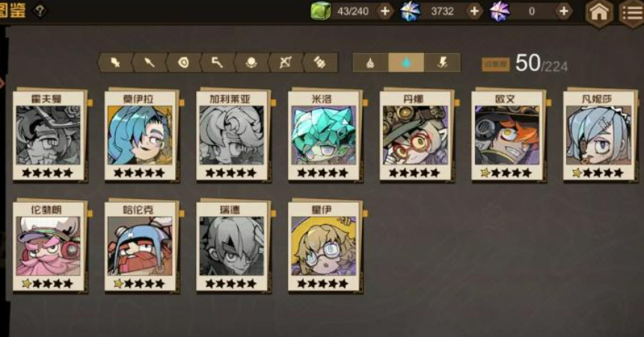Filter characters by shield class icon
Image resolution: width=644 pixels, height=337 pixels.
(183, 62)
